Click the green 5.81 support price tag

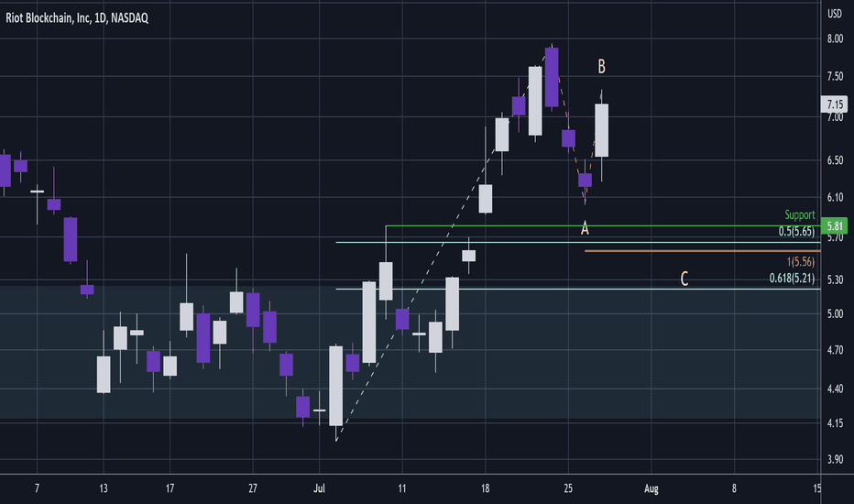coord(835,225)
